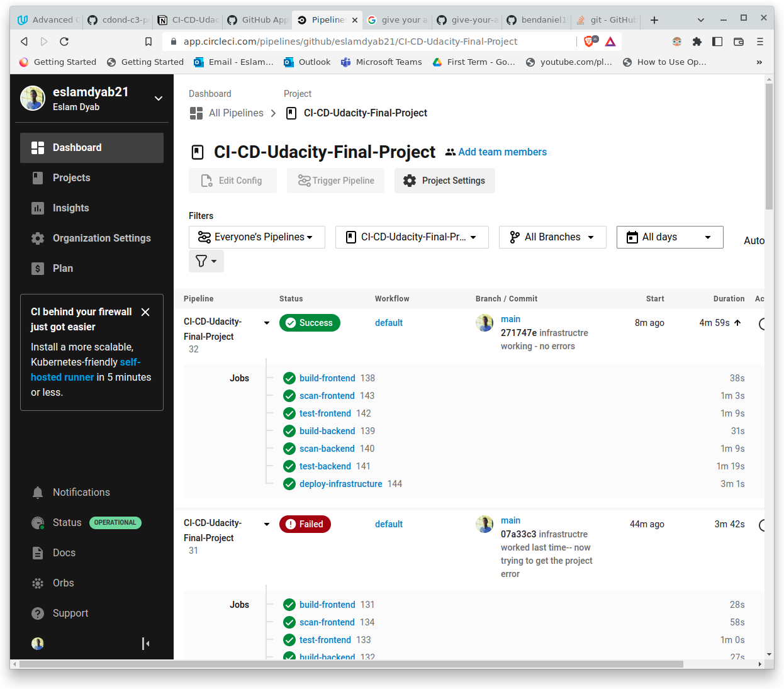This screenshot has width=784, height=689.
Task: Click the browser back arrow
Action: point(24,42)
